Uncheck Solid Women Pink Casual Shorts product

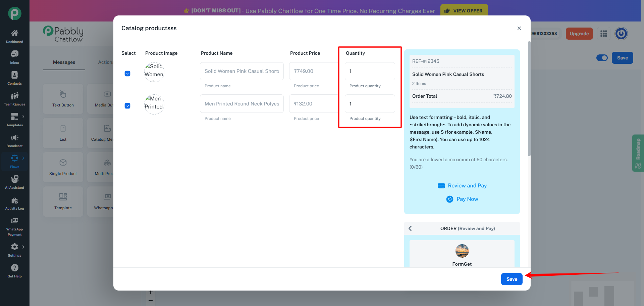pos(127,74)
